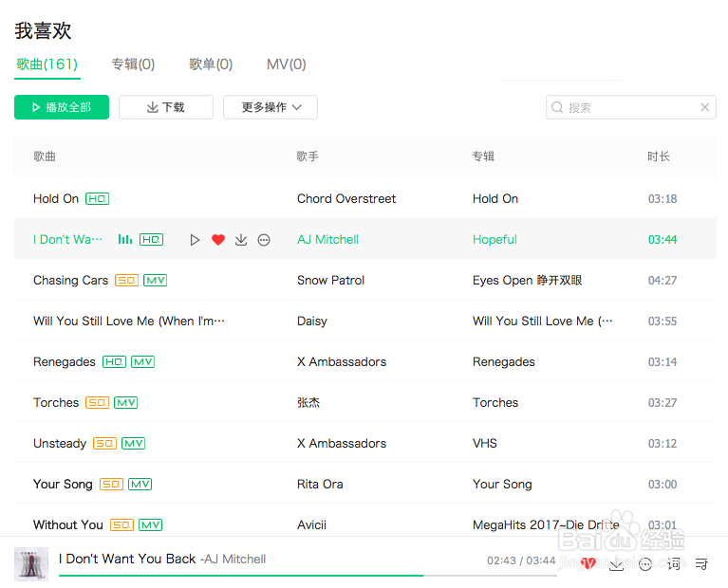Click AJ Mitchell in bottom player bar
This screenshot has width=728, height=588.
pos(233,560)
